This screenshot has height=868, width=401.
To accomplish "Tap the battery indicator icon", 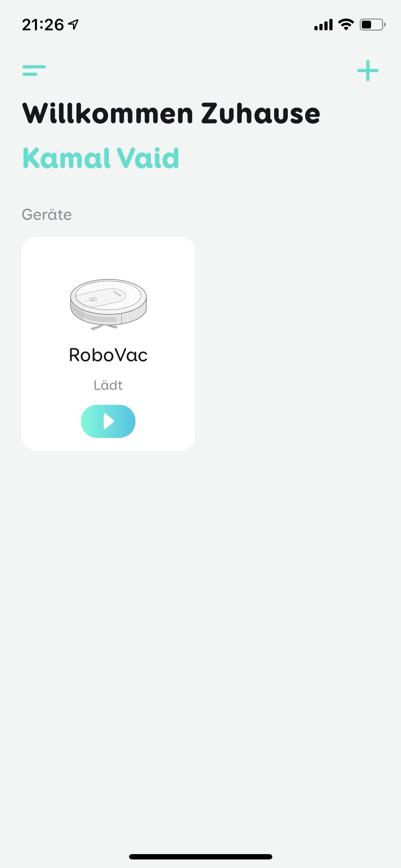I will click(372, 25).
